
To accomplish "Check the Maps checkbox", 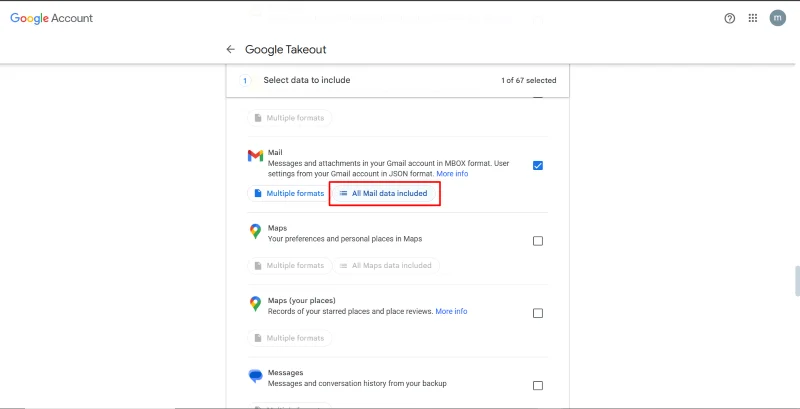I will tap(538, 241).
